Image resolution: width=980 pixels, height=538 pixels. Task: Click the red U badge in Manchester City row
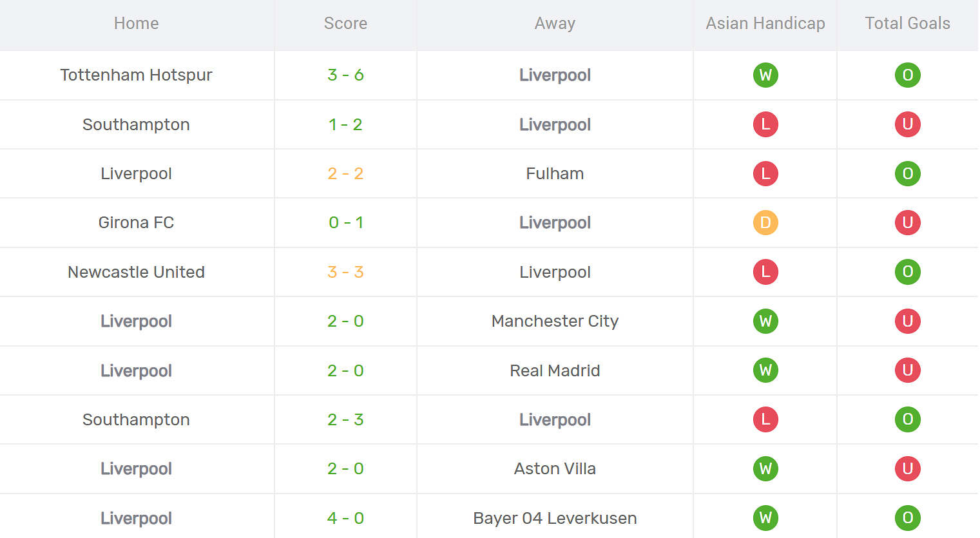point(907,321)
